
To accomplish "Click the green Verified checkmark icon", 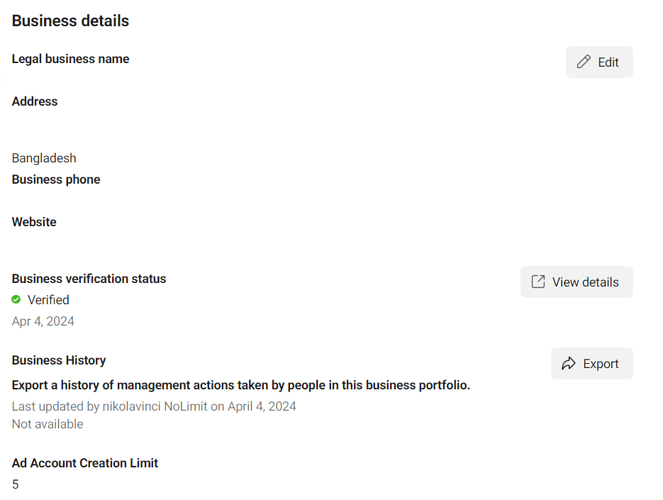I will pyautogui.click(x=16, y=300).
